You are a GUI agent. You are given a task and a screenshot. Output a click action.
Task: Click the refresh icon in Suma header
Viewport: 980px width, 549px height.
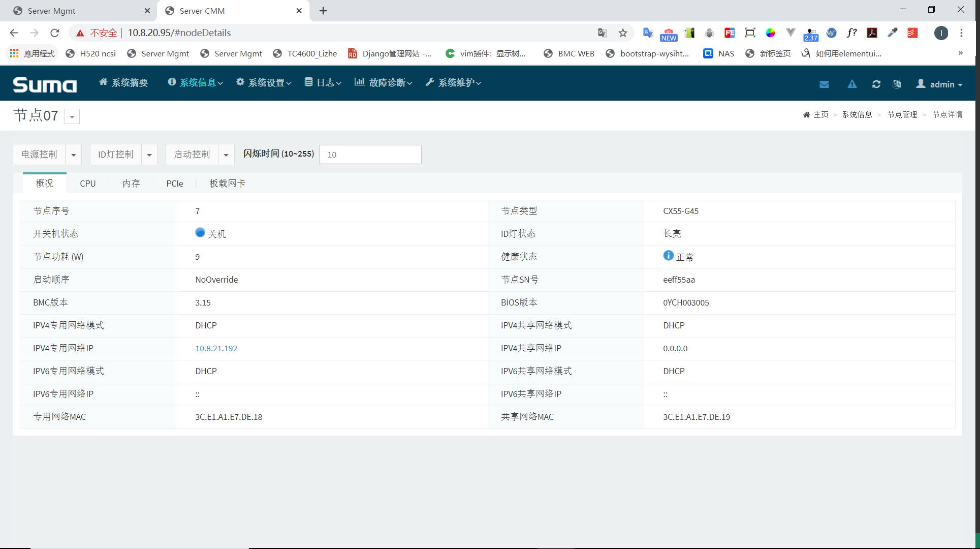(876, 84)
